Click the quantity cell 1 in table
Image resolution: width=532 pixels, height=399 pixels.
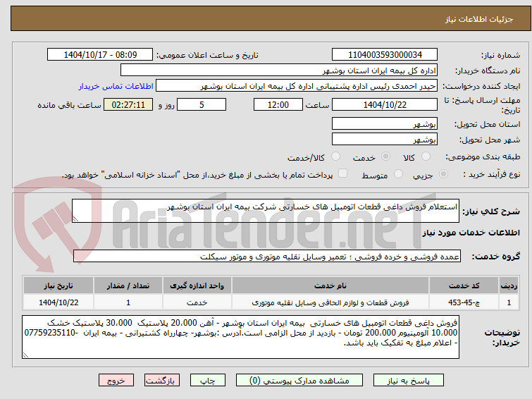coord(128,302)
